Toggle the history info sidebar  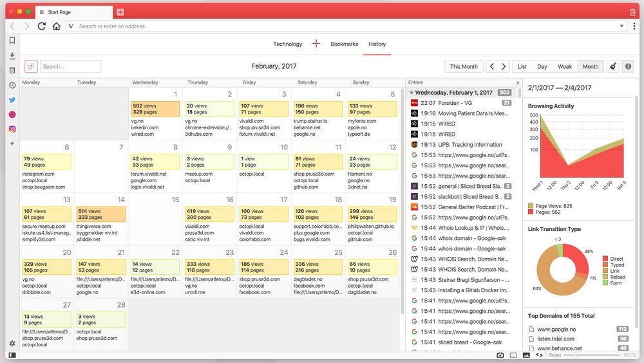point(628,66)
